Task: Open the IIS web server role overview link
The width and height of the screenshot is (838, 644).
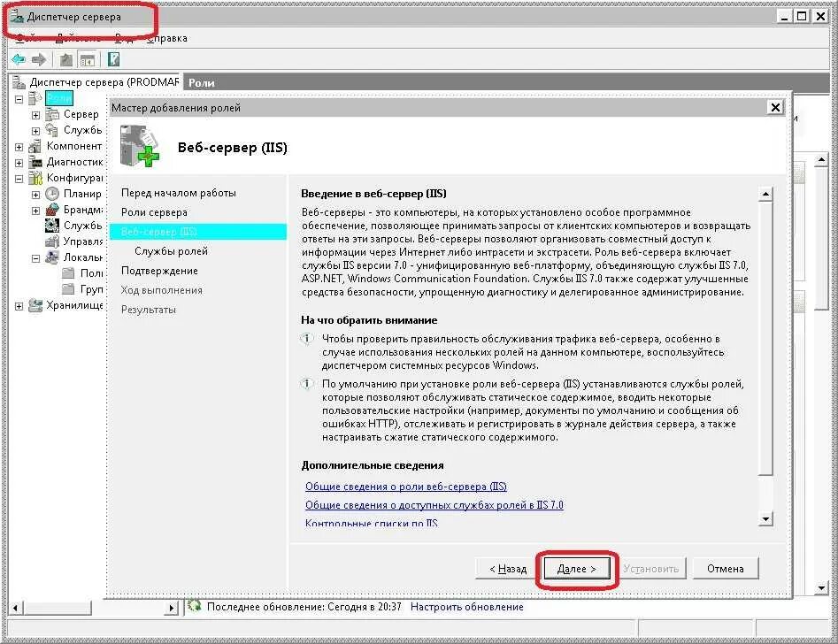Action: [x=405, y=487]
